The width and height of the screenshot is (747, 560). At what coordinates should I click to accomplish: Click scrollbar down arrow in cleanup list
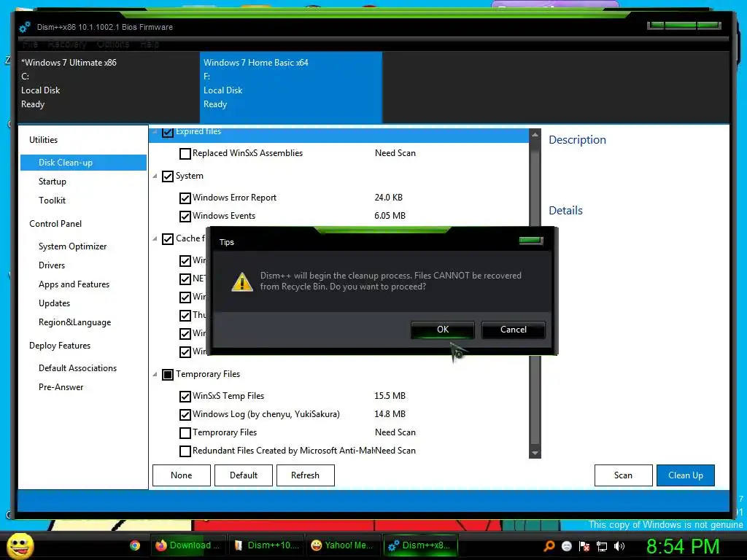(535, 453)
